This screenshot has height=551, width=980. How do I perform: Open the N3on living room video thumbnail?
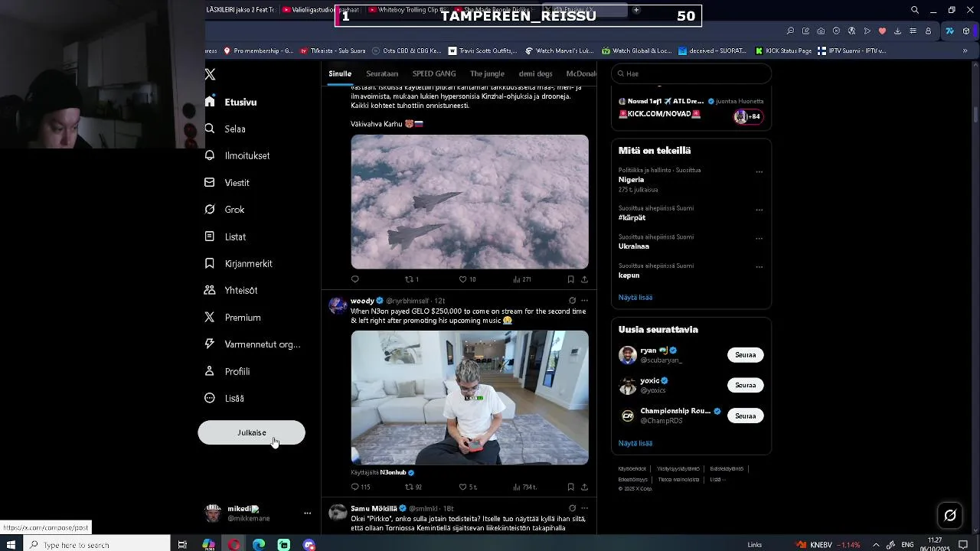[x=469, y=397]
